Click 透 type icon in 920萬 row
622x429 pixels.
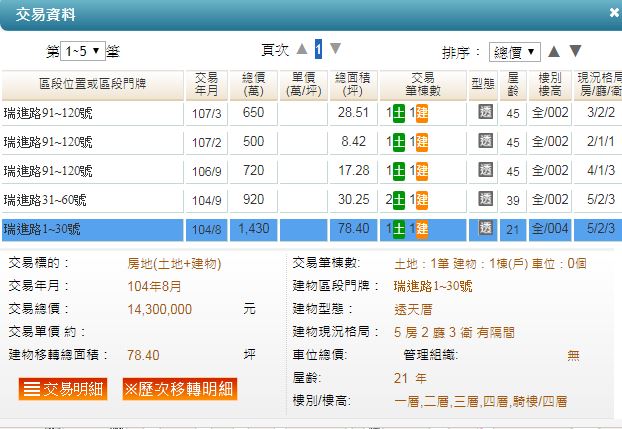pyautogui.click(x=486, y=199)
